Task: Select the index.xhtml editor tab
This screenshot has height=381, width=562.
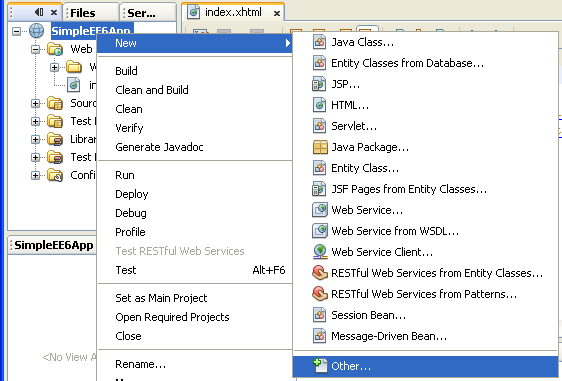Action: click(233, 13)
